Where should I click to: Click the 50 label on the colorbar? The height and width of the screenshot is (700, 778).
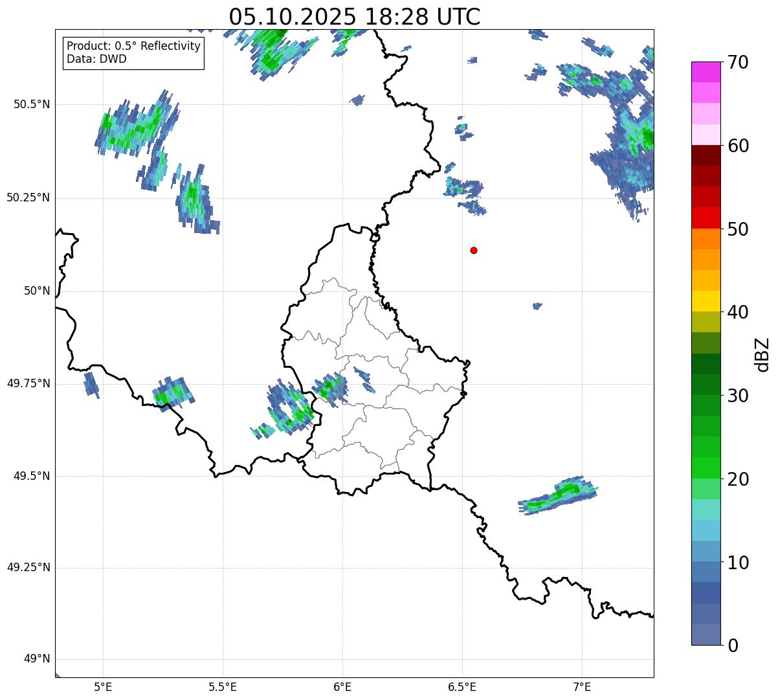coord(737,229)
